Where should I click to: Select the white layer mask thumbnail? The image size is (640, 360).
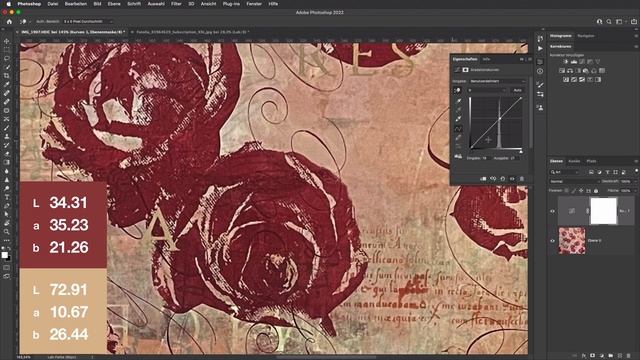tap(603, 211)
